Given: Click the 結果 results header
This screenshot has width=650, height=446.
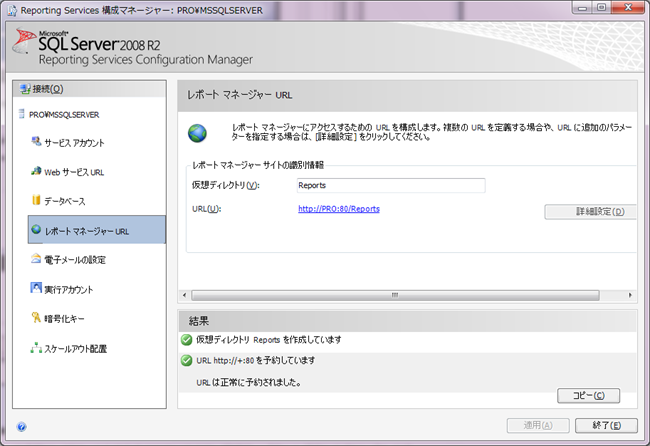Looking at the screenshot, I should [199, 321].
